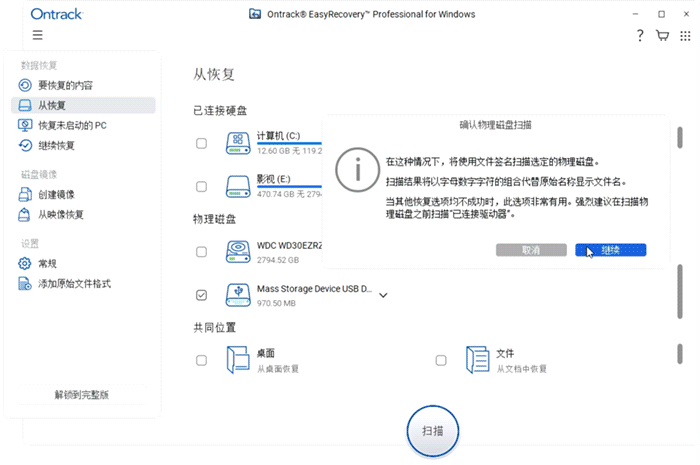This screenshot has height=465, width=700.
Task: Click the 从映像恢复 icon
Action: [x=24, y=215]
